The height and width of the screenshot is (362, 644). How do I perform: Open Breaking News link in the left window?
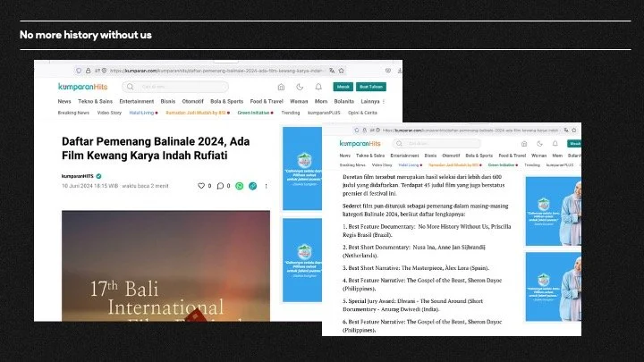[x=73, y=113]
